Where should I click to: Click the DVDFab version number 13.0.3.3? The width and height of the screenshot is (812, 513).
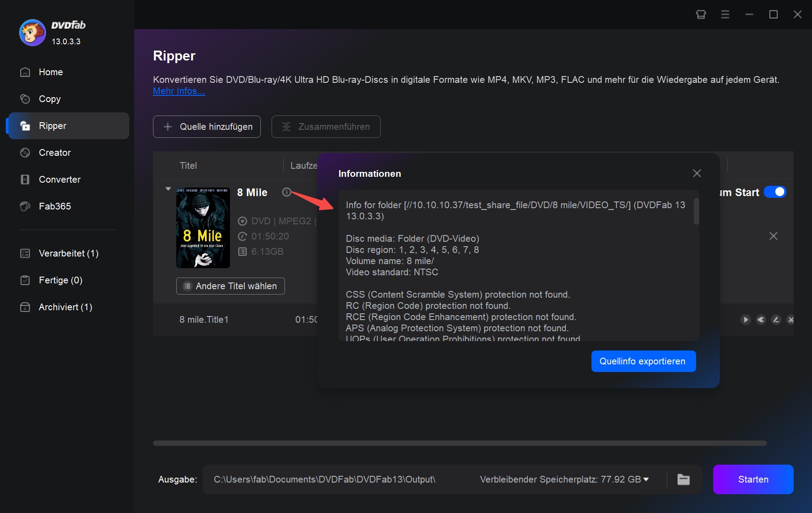click(x=66, y=42)
